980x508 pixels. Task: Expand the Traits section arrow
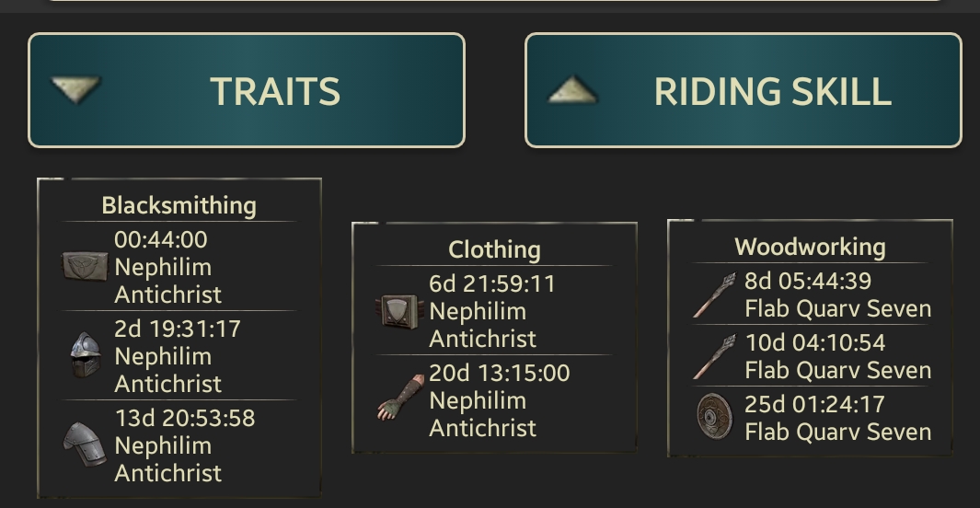tap(75, 89)
